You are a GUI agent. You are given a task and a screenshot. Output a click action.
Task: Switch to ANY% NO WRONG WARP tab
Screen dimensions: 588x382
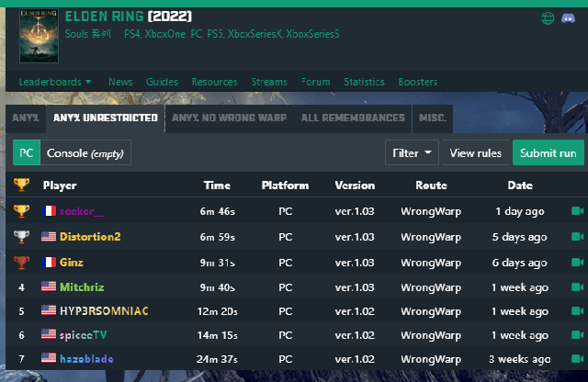pos(229,118)
